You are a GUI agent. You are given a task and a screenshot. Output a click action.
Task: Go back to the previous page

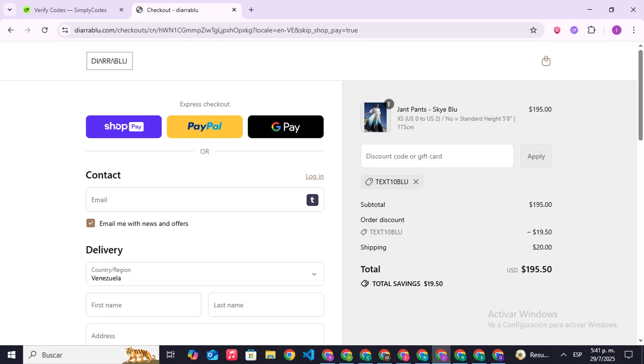(x=11, y=30)
